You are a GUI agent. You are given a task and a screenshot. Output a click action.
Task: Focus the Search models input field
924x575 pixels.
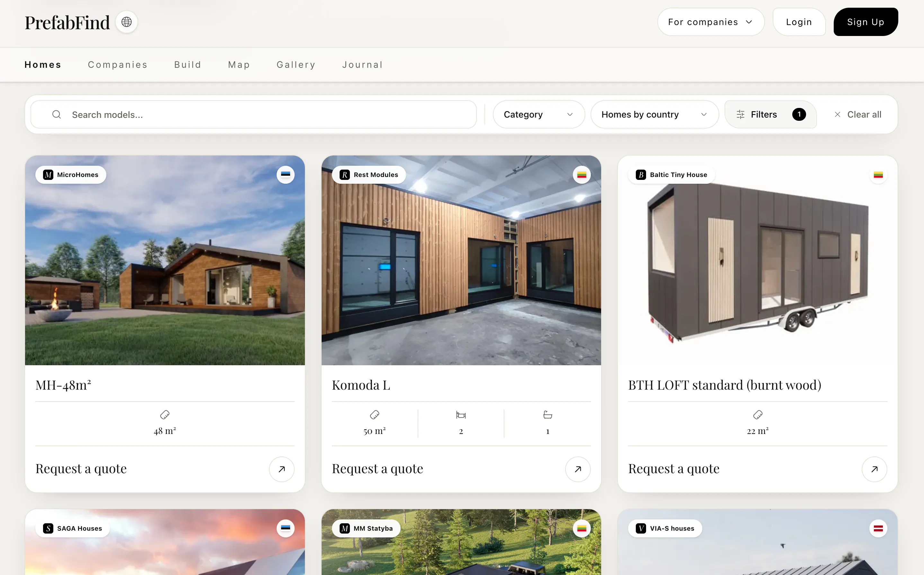click(x=253, y=114)
